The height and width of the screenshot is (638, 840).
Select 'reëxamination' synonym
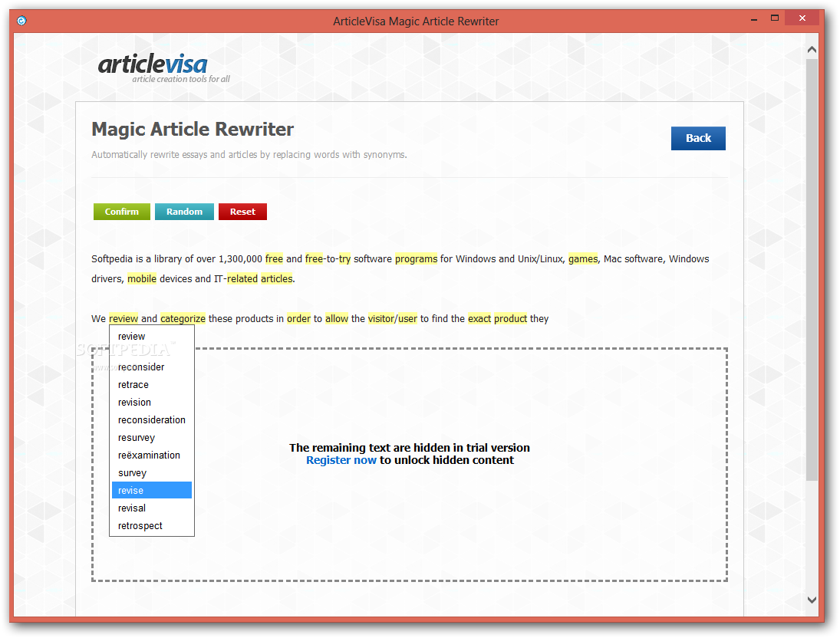pos(152,455)
